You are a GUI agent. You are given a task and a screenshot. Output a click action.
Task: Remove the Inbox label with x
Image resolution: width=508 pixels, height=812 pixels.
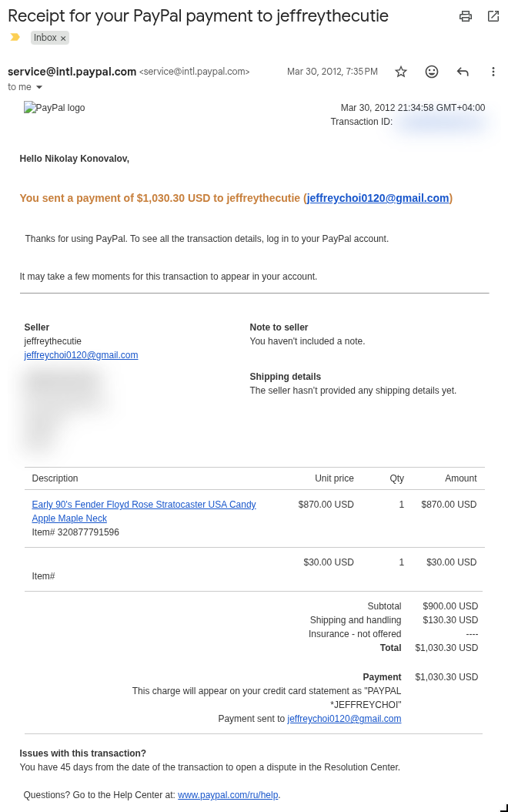(x=63, y=39)
